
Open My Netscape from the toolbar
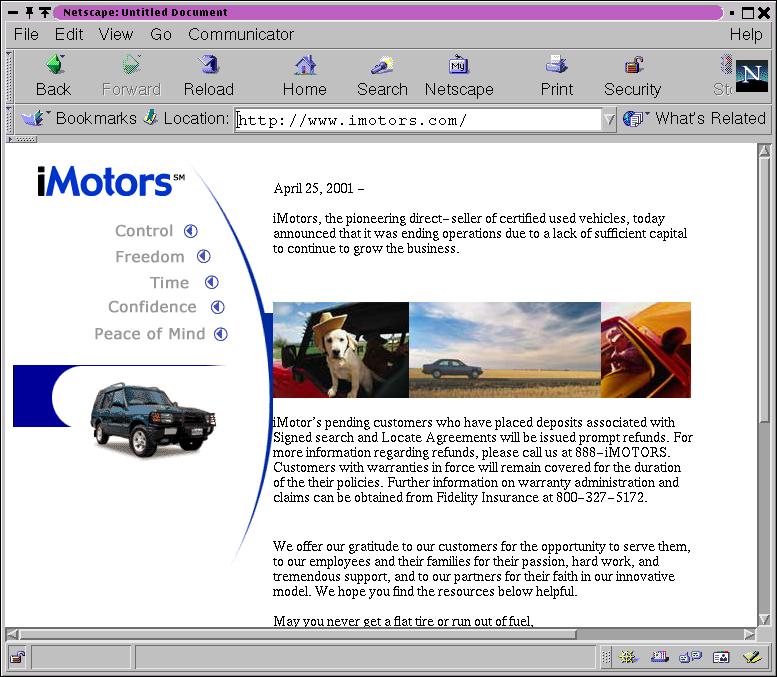coord(459,76)
